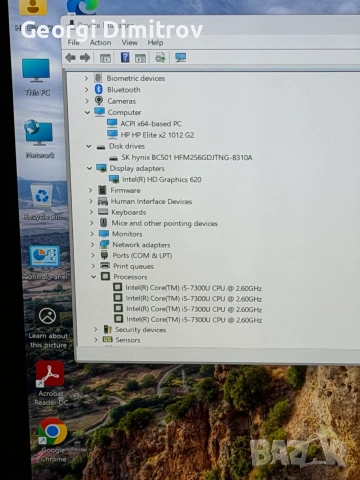Click the blue Help question-mark icon
This screenshot has width=360, height=480.
(x=125, y=57)
